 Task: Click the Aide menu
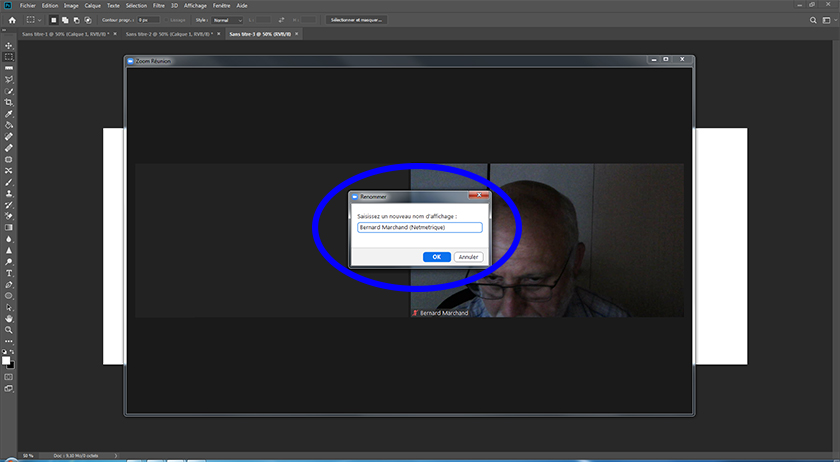(242, 5)
